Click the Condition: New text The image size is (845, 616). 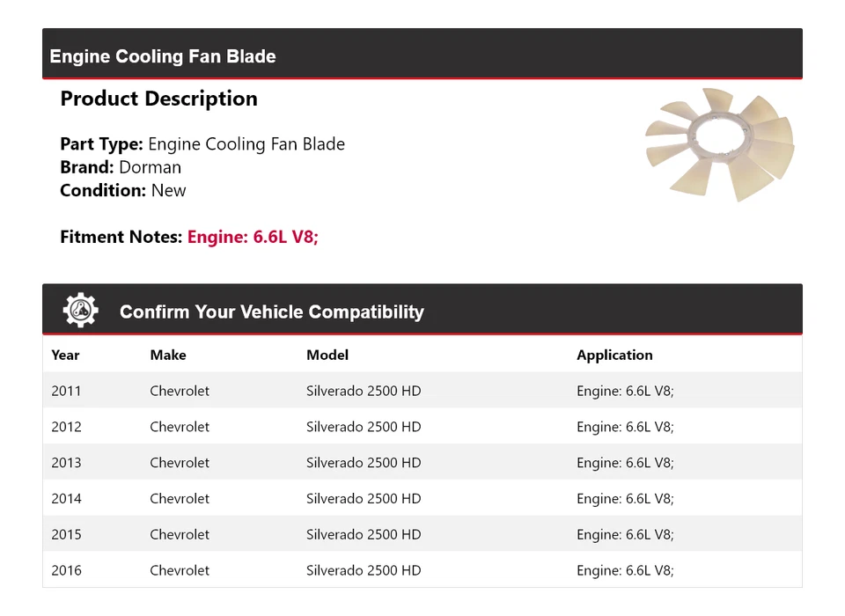click(x=123, y=190)
